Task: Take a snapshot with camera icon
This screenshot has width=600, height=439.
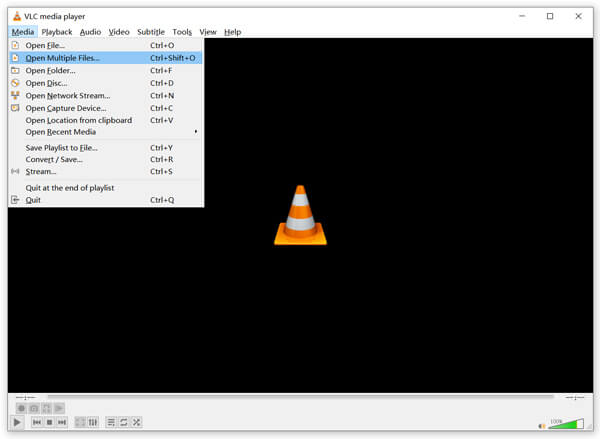Action: point(34,408)
